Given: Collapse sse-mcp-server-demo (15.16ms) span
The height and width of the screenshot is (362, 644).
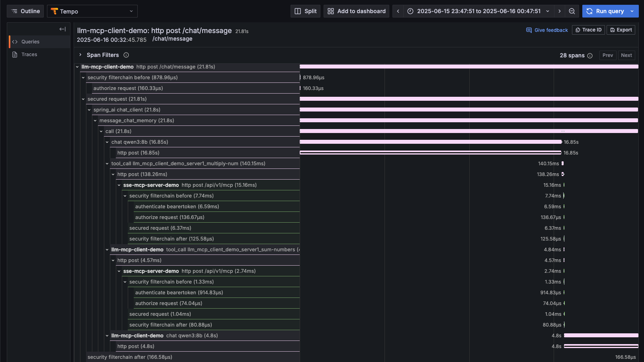Looking at the screenshot, I should 119,185.
